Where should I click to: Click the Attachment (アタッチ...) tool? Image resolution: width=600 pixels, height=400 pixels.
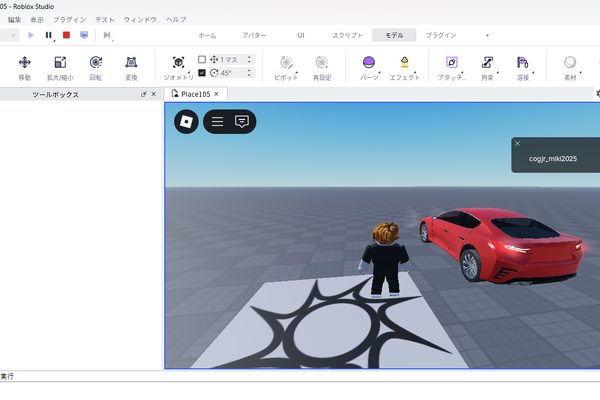coord(452,67)
